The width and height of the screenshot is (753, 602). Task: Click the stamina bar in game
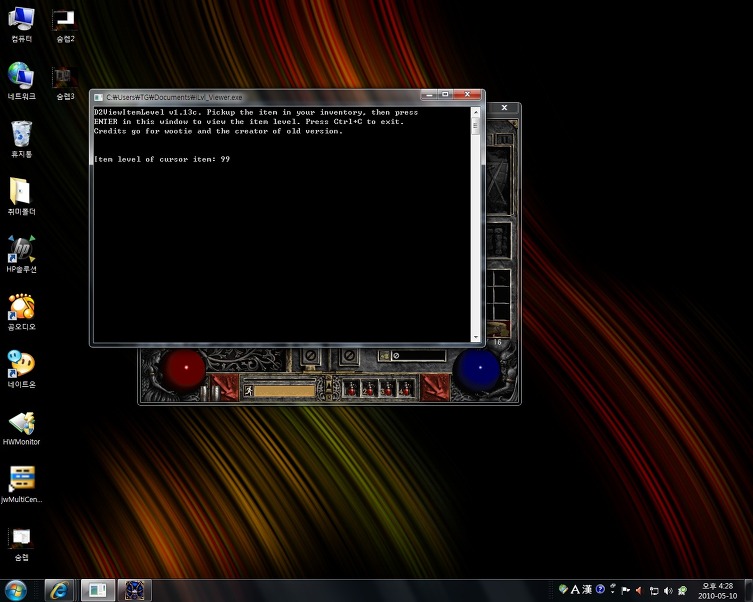coord(284,391)
